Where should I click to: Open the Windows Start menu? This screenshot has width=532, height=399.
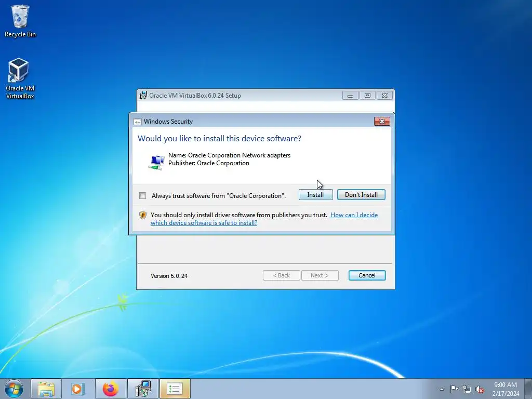tap(14, 389)
